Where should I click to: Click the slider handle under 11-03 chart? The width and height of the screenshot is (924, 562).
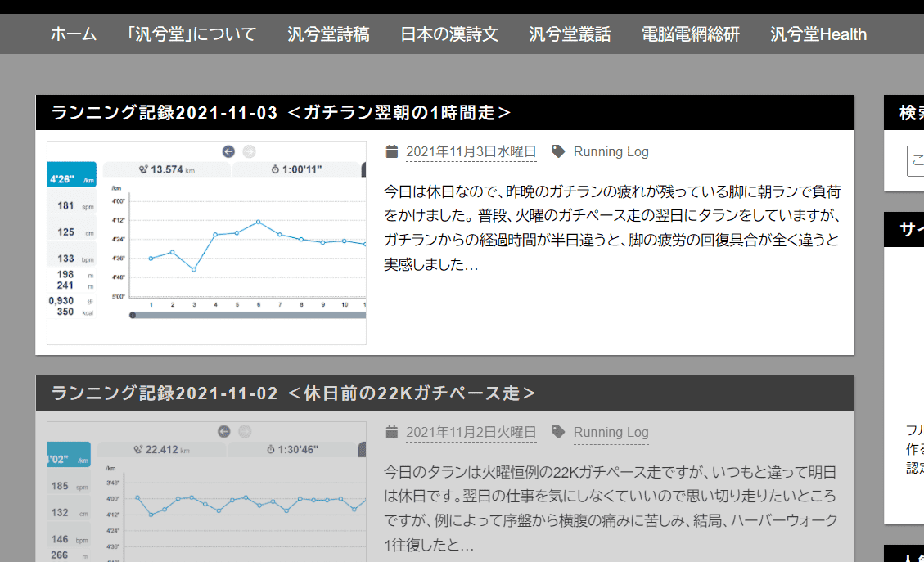[x=133, y=315]
